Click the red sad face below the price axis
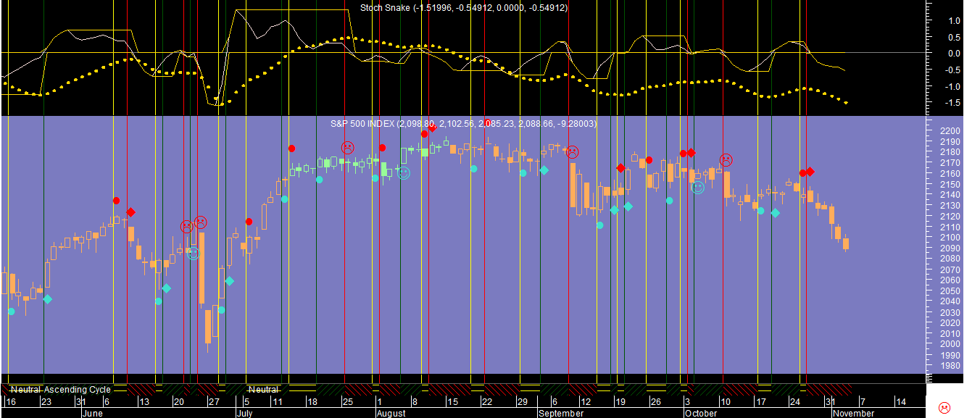980x418 pixels. point(944,407)
